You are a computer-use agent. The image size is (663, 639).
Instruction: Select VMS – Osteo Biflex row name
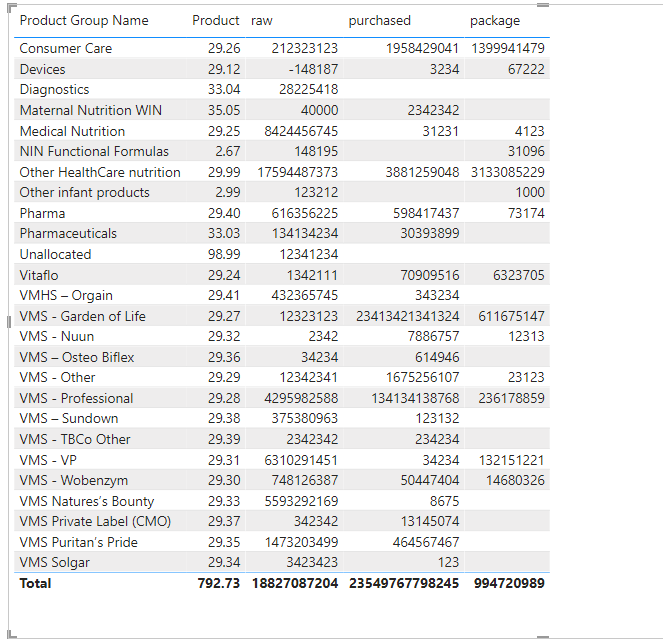(x=77, y=357)
